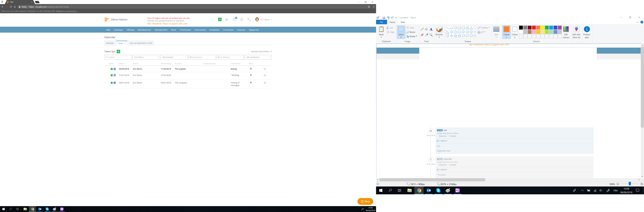644x212 pixels.
Task: Open the Rotate dropdown in Paint
Action: pos(412,36)
